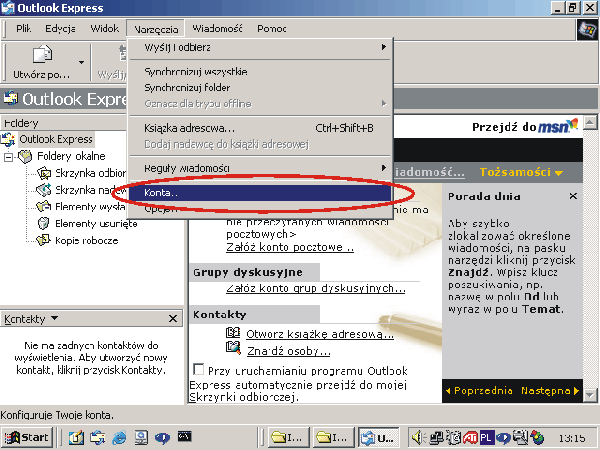Select the Elementy usunięte trash icon

click(44, 223)
